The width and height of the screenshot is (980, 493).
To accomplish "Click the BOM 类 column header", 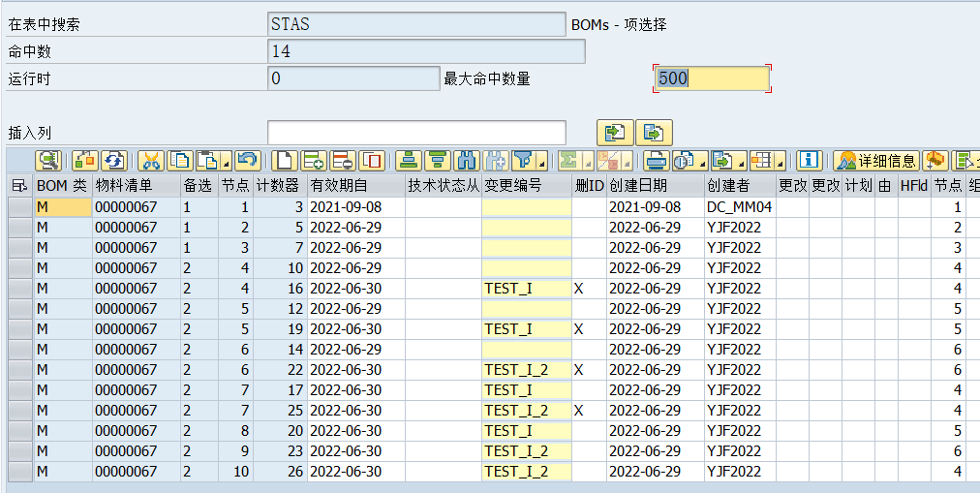I will [63, 186].
